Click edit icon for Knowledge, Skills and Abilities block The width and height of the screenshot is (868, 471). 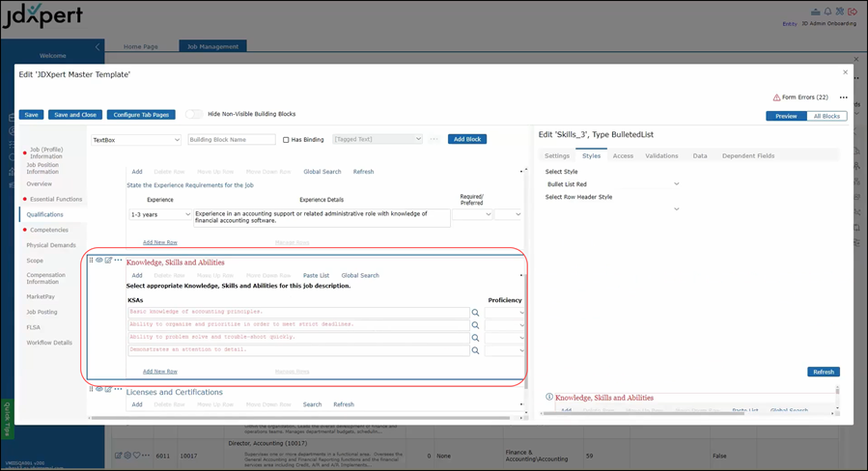[x=108, y=261]
